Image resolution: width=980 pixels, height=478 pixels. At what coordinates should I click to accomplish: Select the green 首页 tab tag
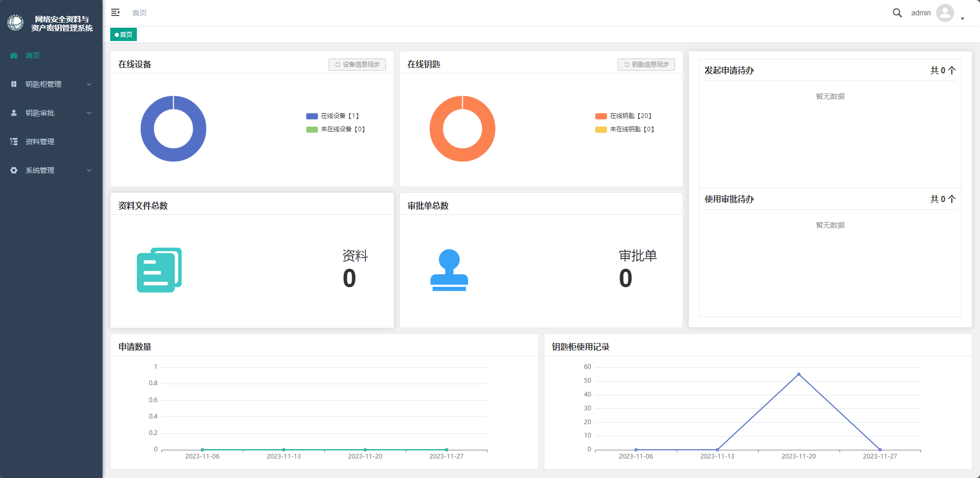pos(124,34)
